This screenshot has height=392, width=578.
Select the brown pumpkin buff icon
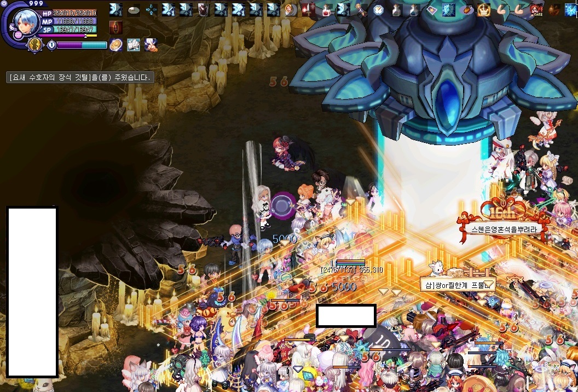click(554, 10)
